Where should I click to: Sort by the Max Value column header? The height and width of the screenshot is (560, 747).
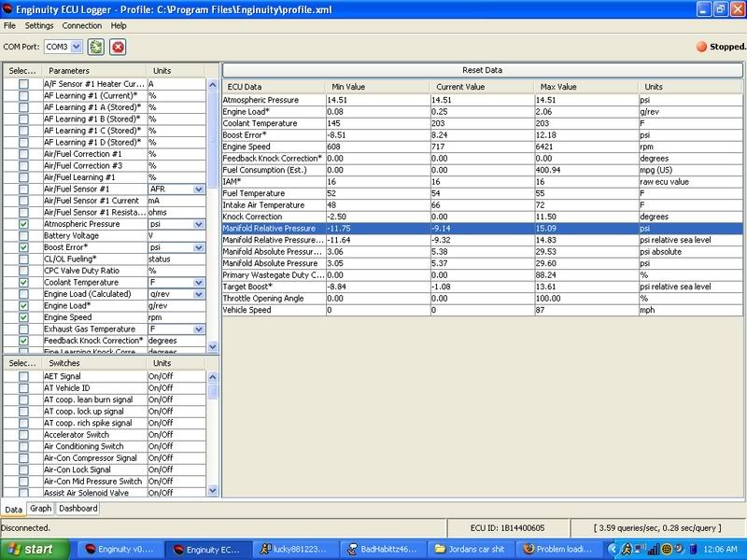586,87
